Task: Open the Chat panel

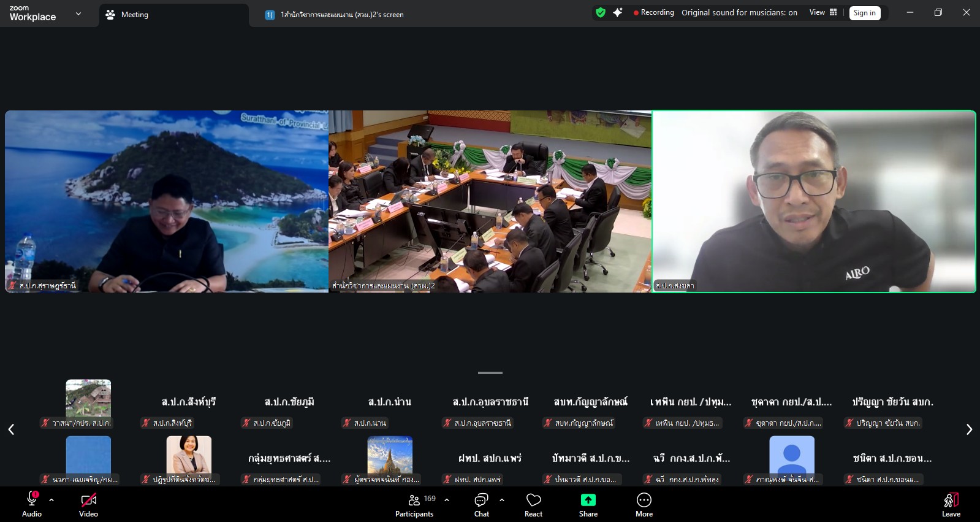Action: click(482, 505)
